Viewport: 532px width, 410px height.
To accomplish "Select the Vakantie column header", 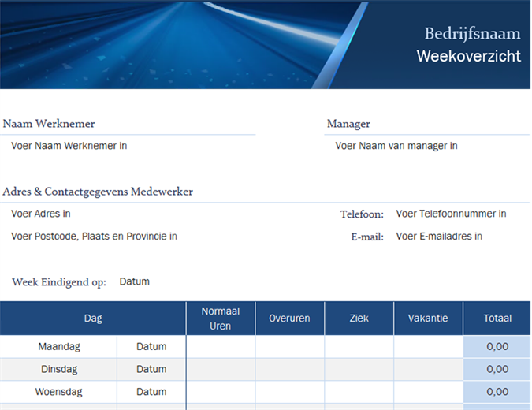I will pos(428,319).
